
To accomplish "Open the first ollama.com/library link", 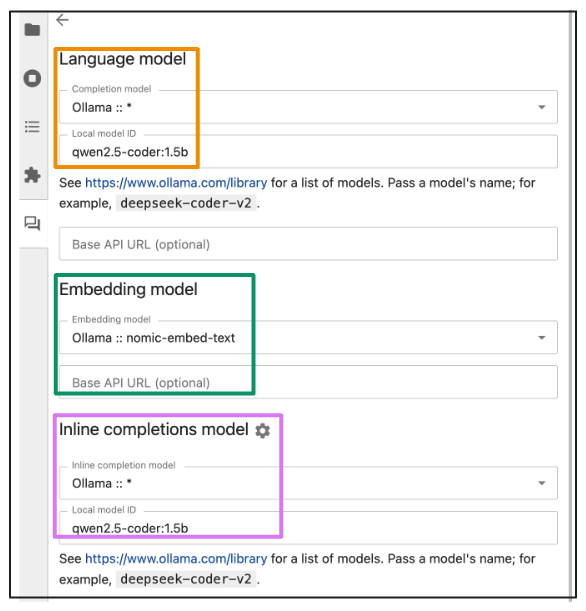I will point(176,183).
